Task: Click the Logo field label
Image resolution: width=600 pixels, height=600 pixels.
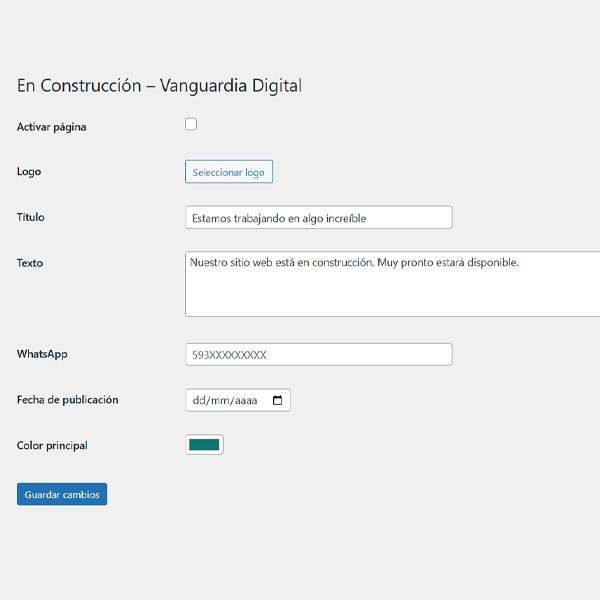Action: pos(29,171)
